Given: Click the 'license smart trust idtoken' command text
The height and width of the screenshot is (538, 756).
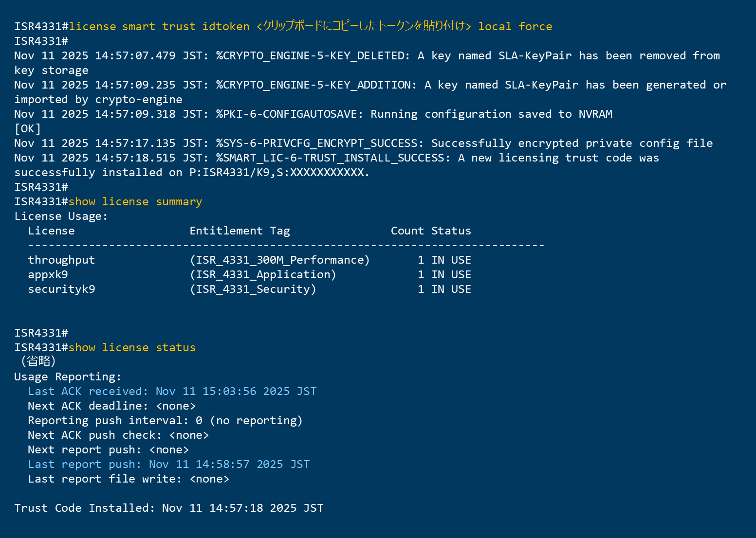Looking at the screenshot, I should (159, 26).
